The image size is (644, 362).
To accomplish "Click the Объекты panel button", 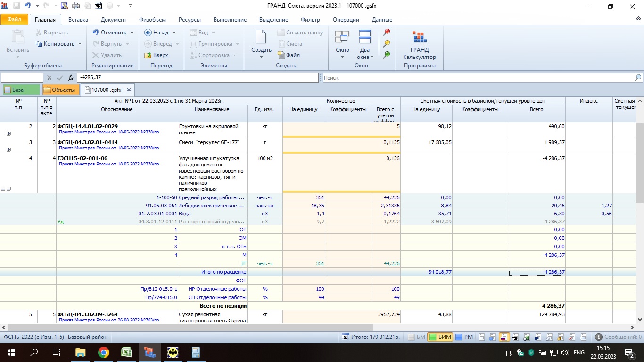I will pos(60,90).
